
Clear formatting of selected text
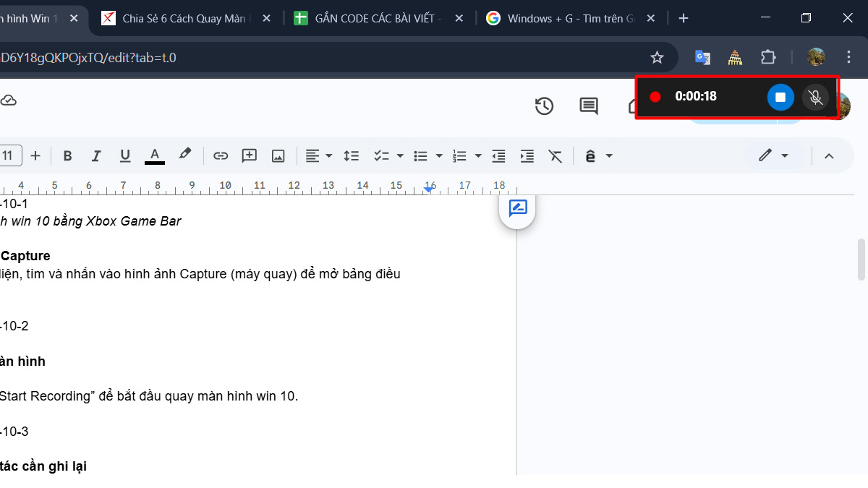point(556,155)
